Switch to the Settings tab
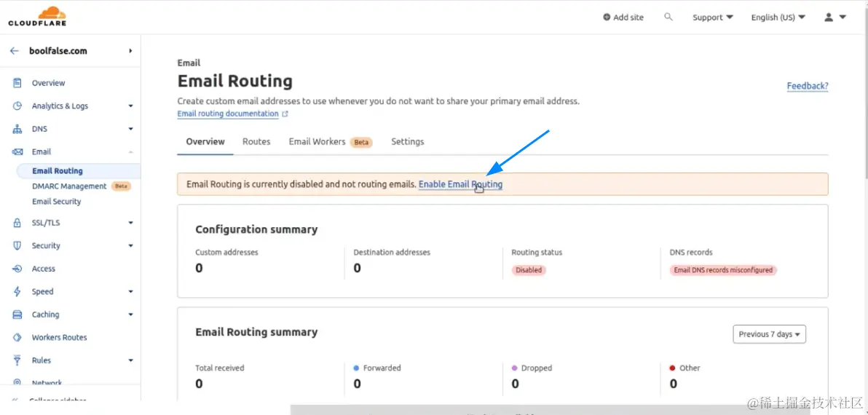The height and width of the screenshot is (415, 868). pyautogui.click(x=408, y=142)
